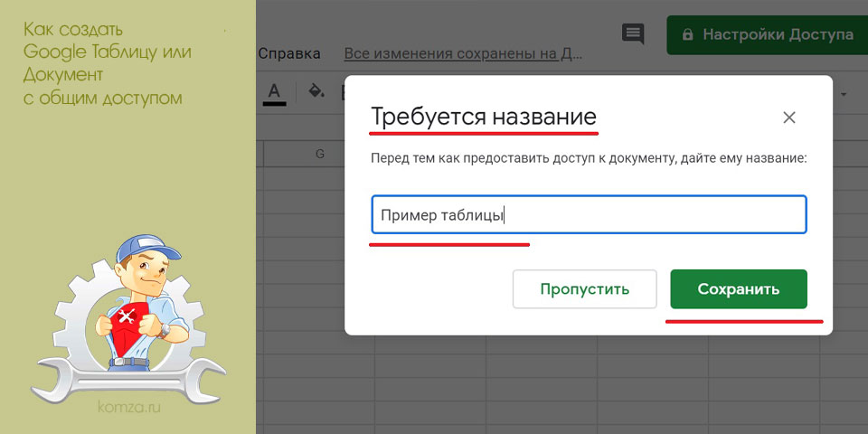
Task: Click the Пропустить button
Action: point(585,289)
